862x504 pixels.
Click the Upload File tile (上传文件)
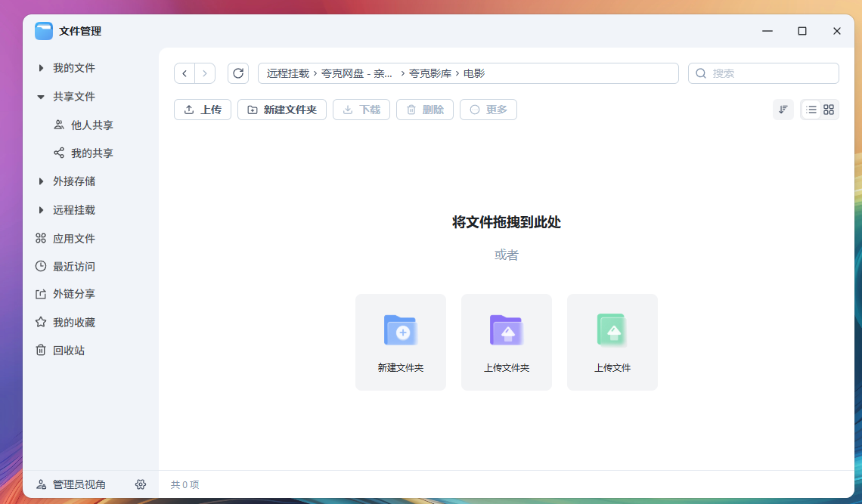coord(612,342)
